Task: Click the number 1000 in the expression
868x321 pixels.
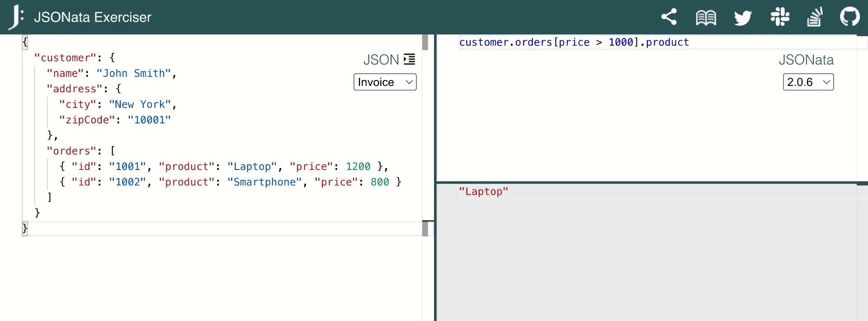Action: (621, 42)
